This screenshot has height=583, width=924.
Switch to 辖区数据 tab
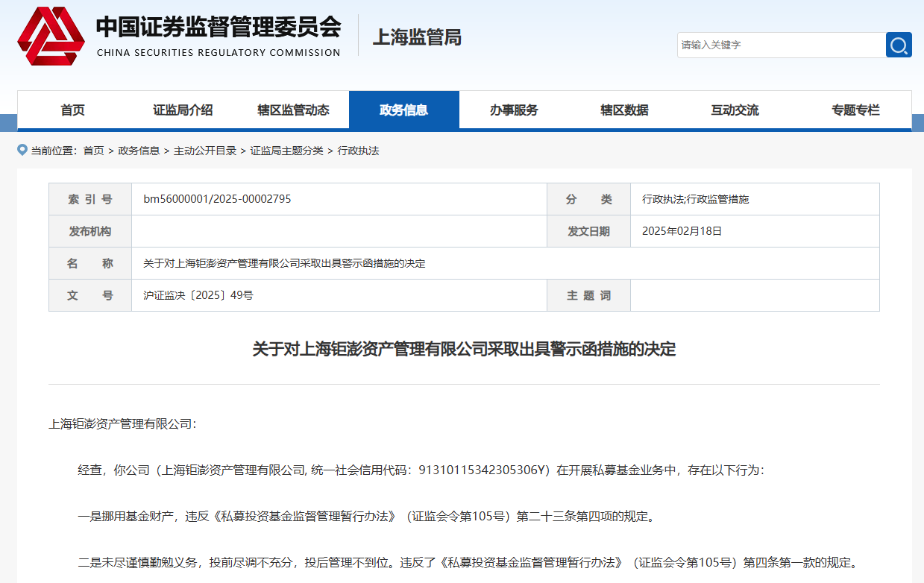[x=624, y=110]
